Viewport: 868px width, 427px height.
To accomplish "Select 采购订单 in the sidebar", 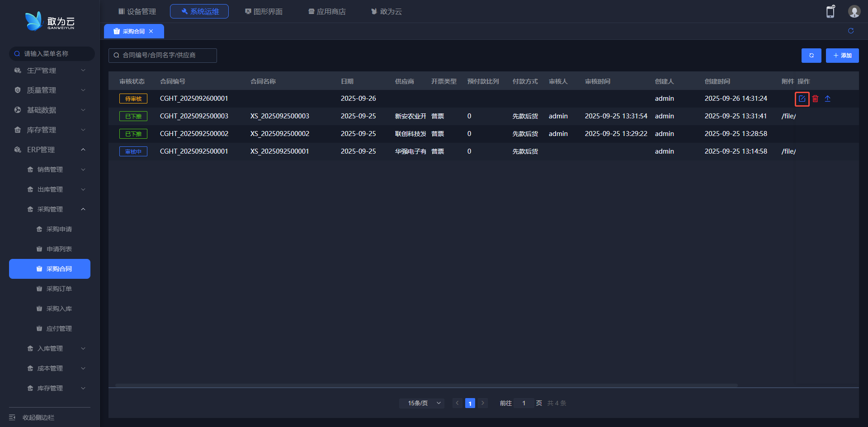I will 59,289.
